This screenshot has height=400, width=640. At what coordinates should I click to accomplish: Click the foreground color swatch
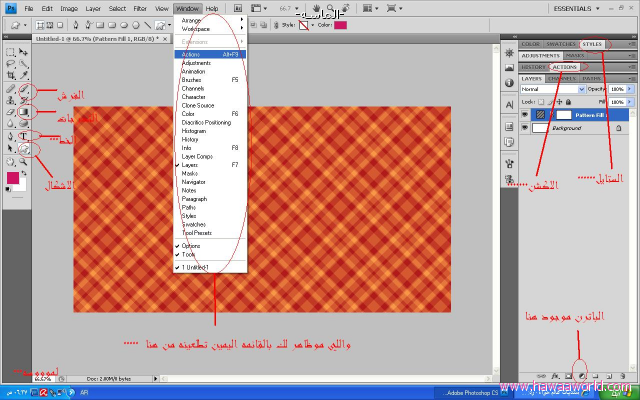coord(13,178)
